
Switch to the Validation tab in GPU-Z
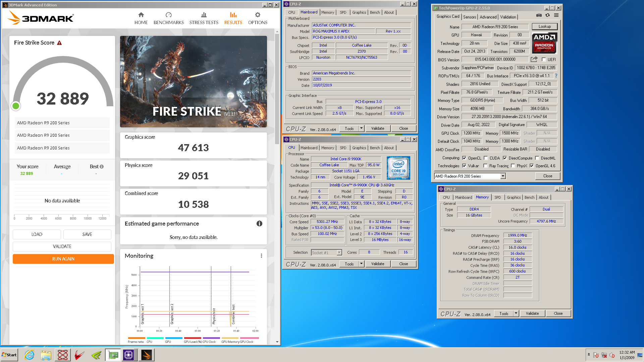508,17
